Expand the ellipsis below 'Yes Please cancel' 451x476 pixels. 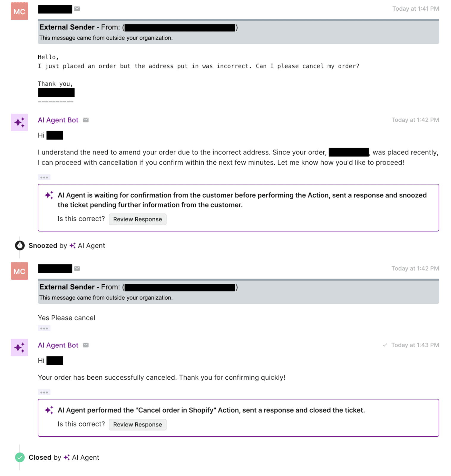point(44,328)
